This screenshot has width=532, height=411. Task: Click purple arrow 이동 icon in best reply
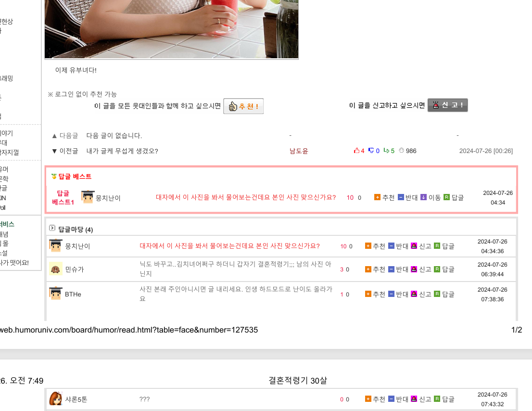coord(423,197)
